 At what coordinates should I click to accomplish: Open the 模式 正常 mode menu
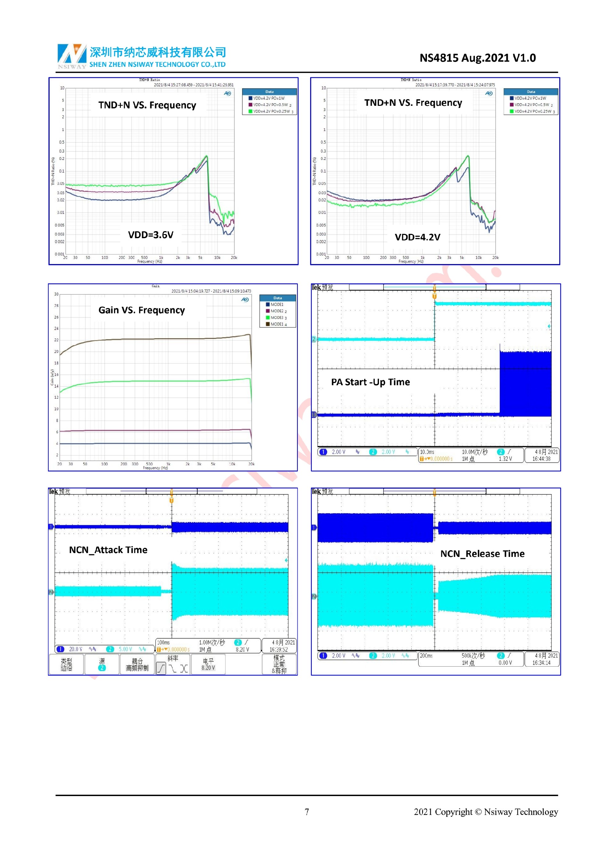(x=279, y=664)
